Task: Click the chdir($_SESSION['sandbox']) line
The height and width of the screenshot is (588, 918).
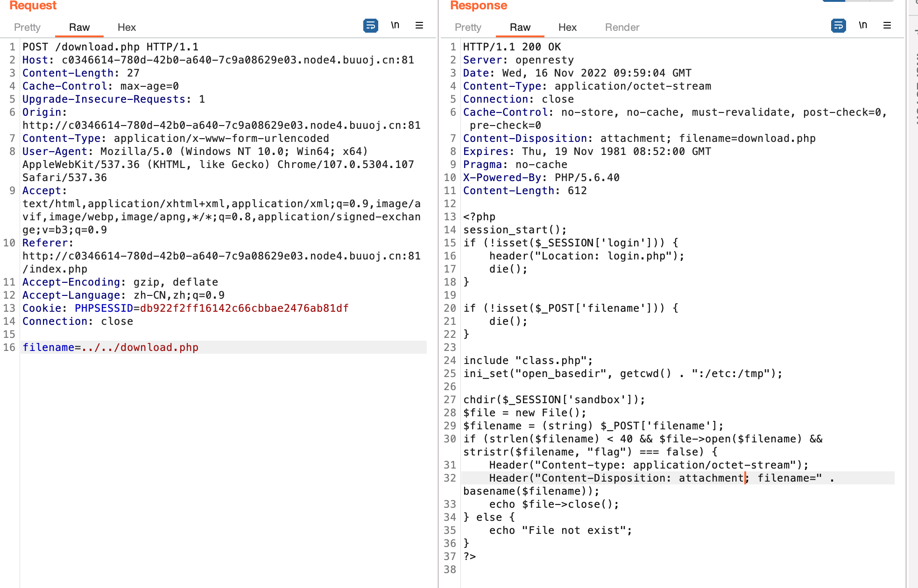Action: click(x=554, y=399)
